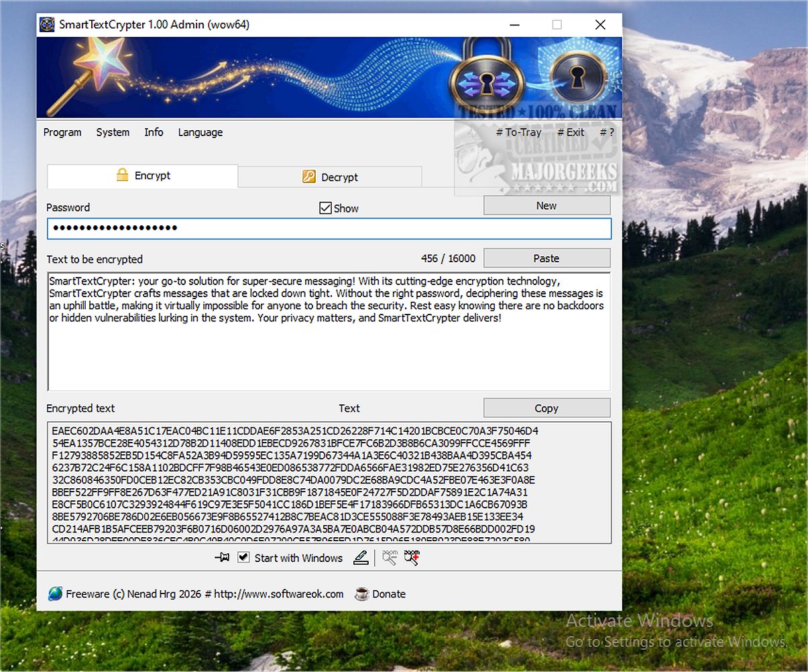
Task: Click the 456 / 16000 character counter
Action: 448,258
